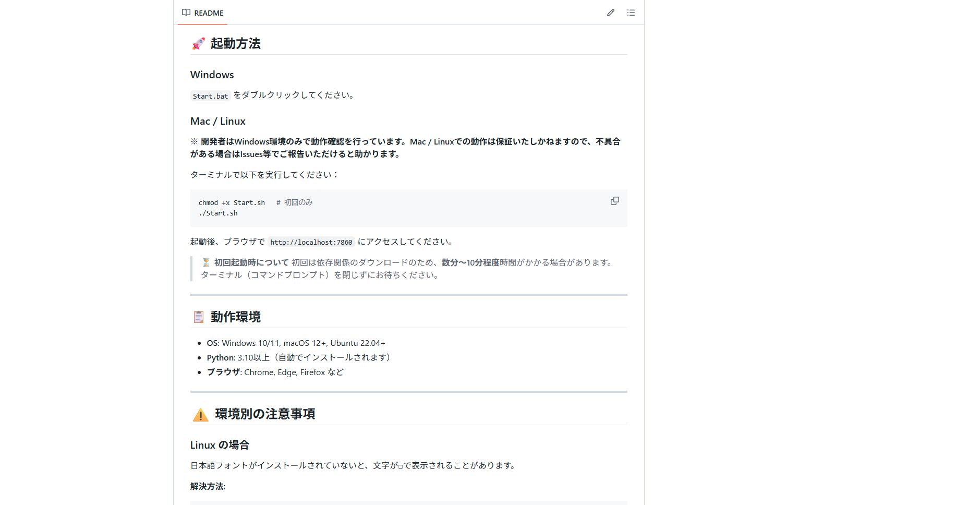The height and width of the screenshot is (505, 980).
Task: Click the Linux の場合 heading
Action: [220, 445]
